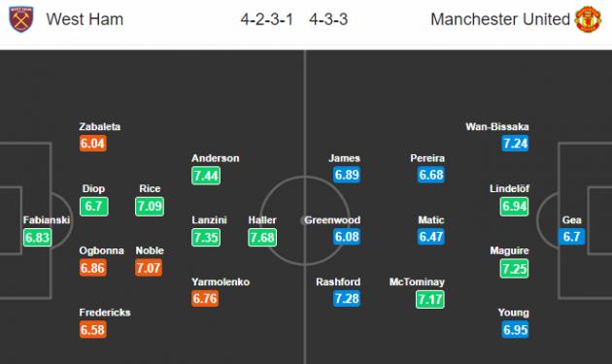This screenshot has height=364, width=612.
Task: Select McTominay's 7.17 rating badge
Action: click(x=430, y=299)
